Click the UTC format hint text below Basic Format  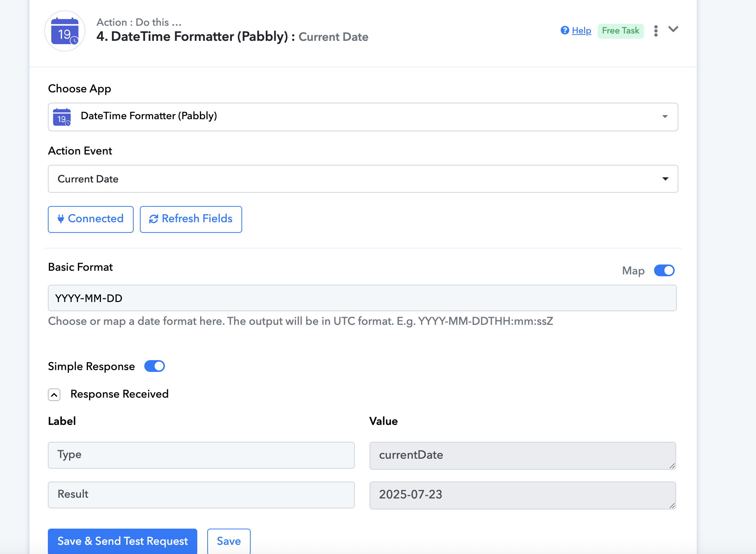pyautogui.click(x=301, y=321)
